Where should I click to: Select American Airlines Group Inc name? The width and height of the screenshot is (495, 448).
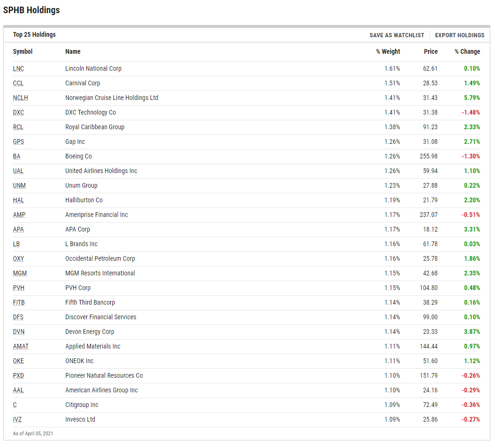coord(101,390)
